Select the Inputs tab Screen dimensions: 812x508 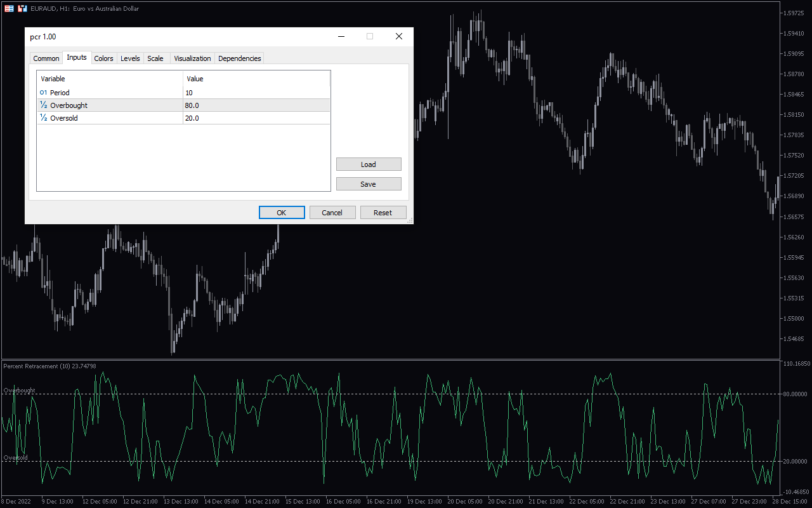point(77,58)
